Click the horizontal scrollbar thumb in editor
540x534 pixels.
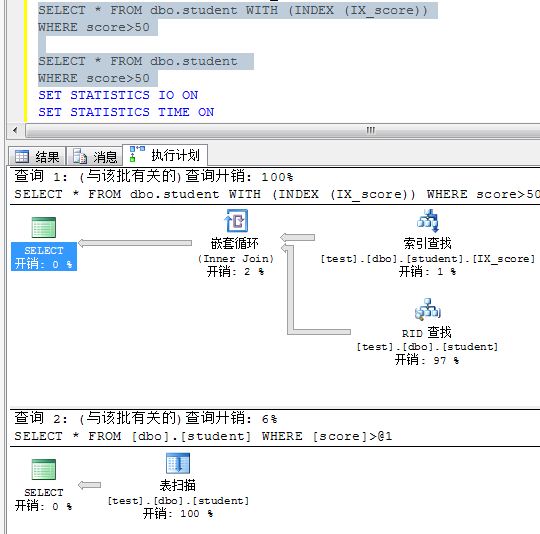pos(283,130)
